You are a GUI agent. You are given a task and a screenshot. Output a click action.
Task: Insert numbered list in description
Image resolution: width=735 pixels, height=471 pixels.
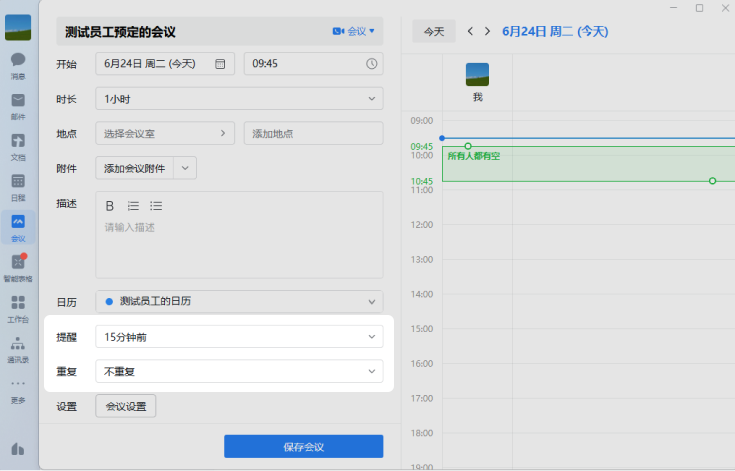coord(133,206)
